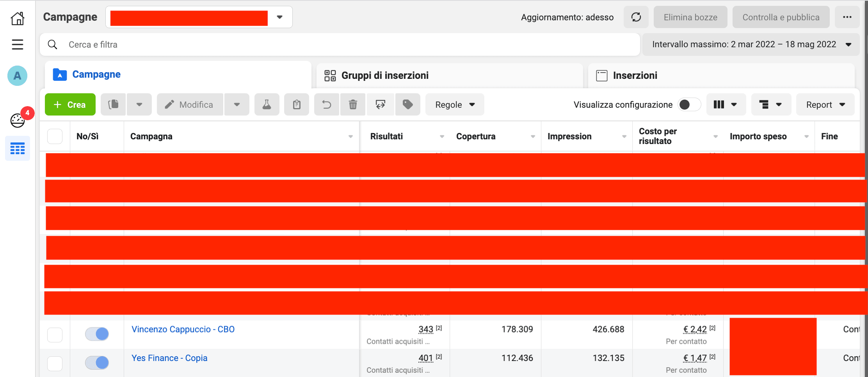Open the Regole dropdown
The width and height of the screenshot is (868, 377).
455,105
